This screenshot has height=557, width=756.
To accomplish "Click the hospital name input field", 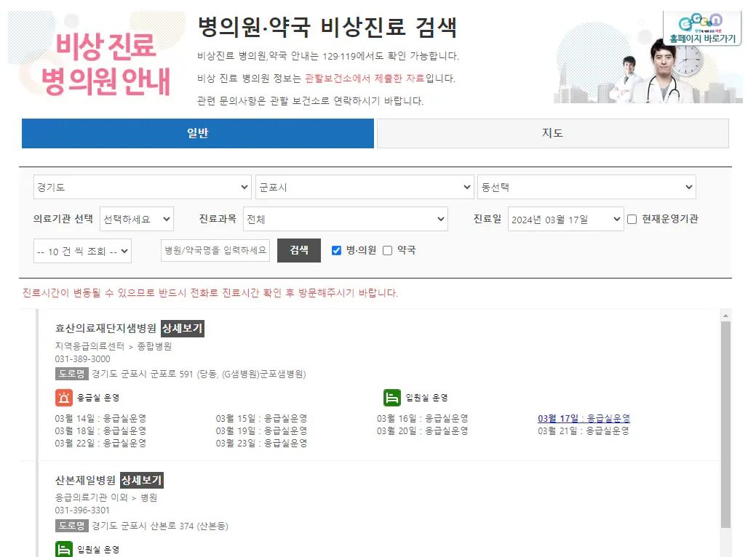I will pyautogui.click(x=216, y=250).
